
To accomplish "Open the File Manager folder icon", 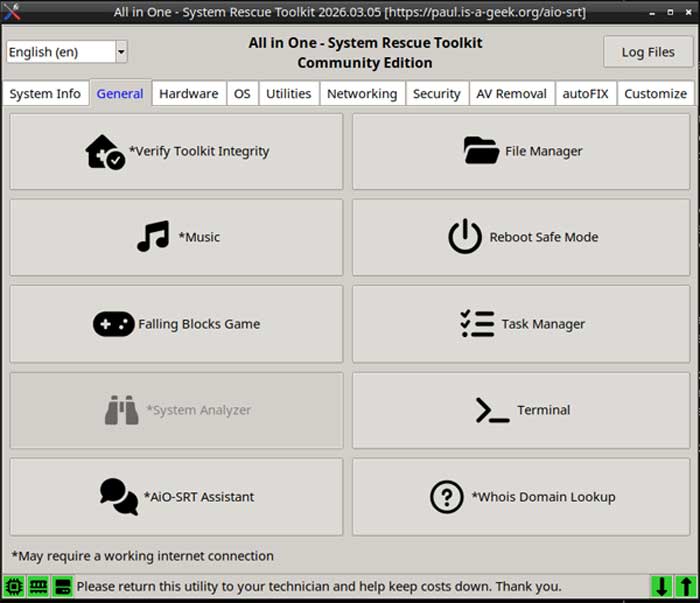I will coord(481,151).
